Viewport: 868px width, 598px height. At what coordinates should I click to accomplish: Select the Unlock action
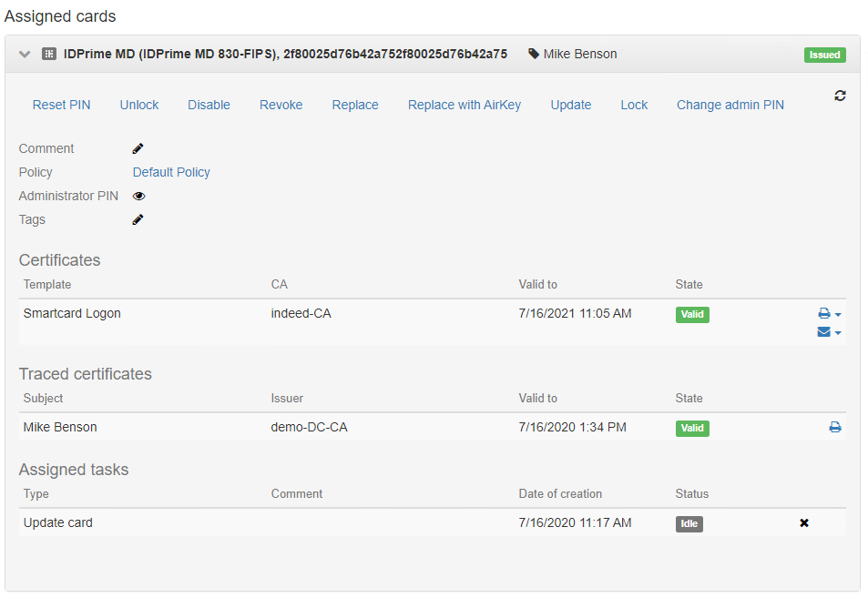click(139, 105)
